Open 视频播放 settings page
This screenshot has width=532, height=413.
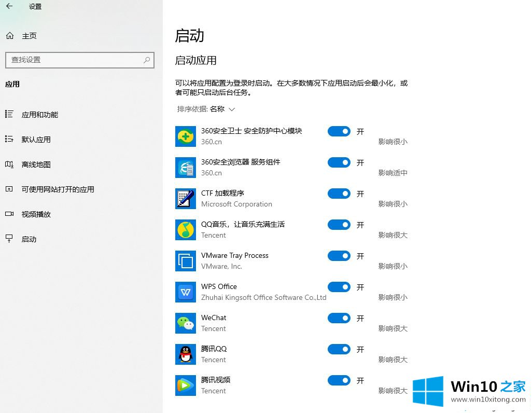[36, 214]
